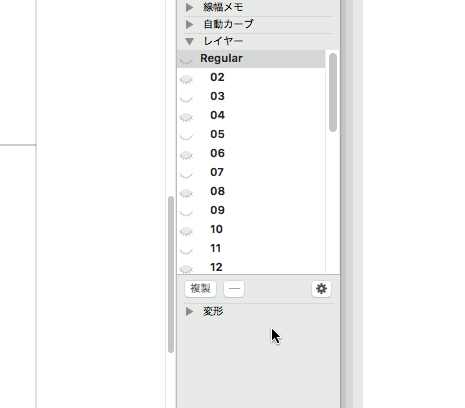Viewport: 465px width, 408px height.
Task: Click the layers list vertical scrollbar
Action: coord(333,93)
